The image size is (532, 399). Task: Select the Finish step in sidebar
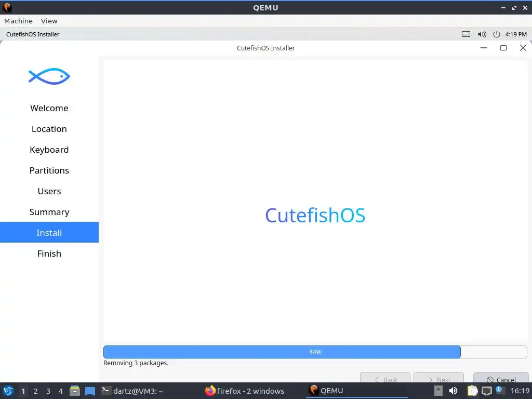coord(49,254)
